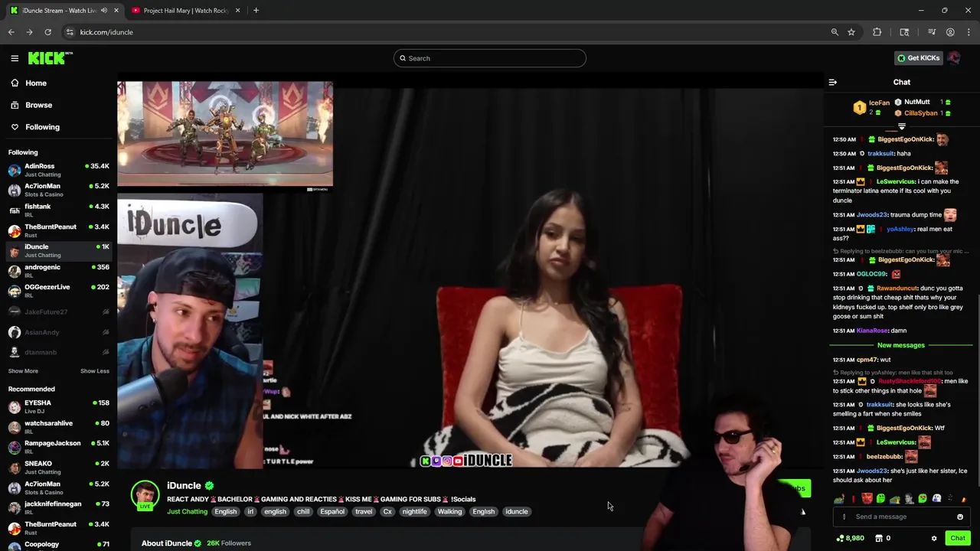
Task: Open the browser extensions icon
Action: point(877,32)
